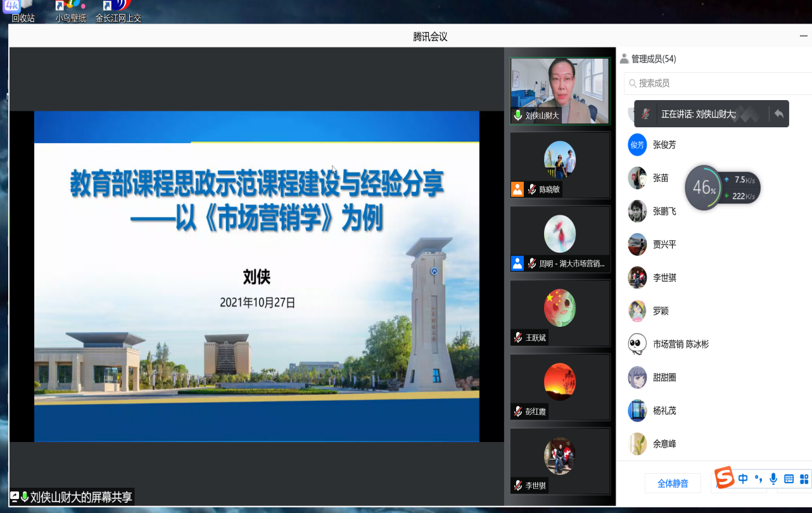Click 杨礼茂's avatar in member list
Screen dimensions: 812x513
tap(637, 410)
